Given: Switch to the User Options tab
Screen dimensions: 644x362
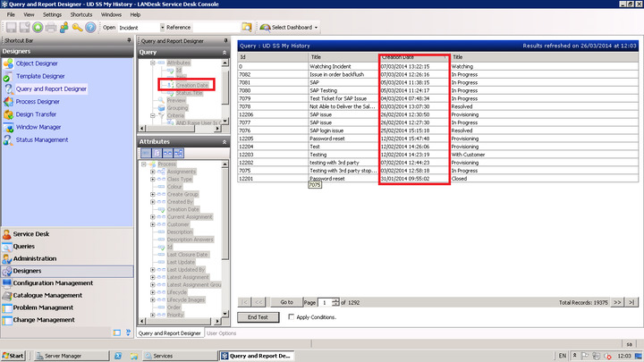Looking at the screenshot, I should click(x=222, y=333).
